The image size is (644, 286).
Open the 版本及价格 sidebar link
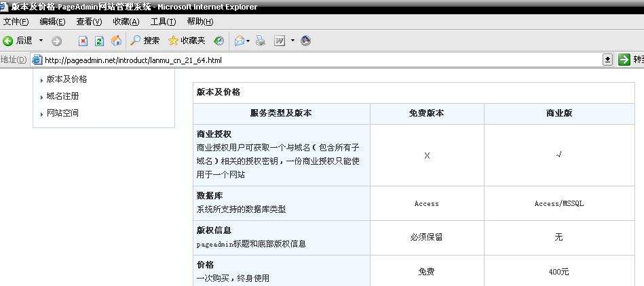tap(67, 79)
